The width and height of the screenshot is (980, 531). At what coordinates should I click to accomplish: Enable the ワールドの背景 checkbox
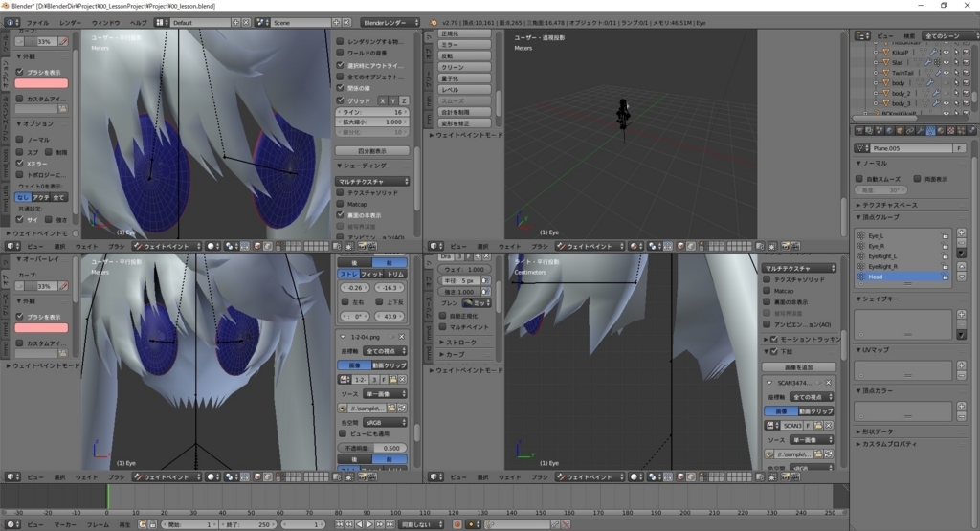tap(341, 54)
